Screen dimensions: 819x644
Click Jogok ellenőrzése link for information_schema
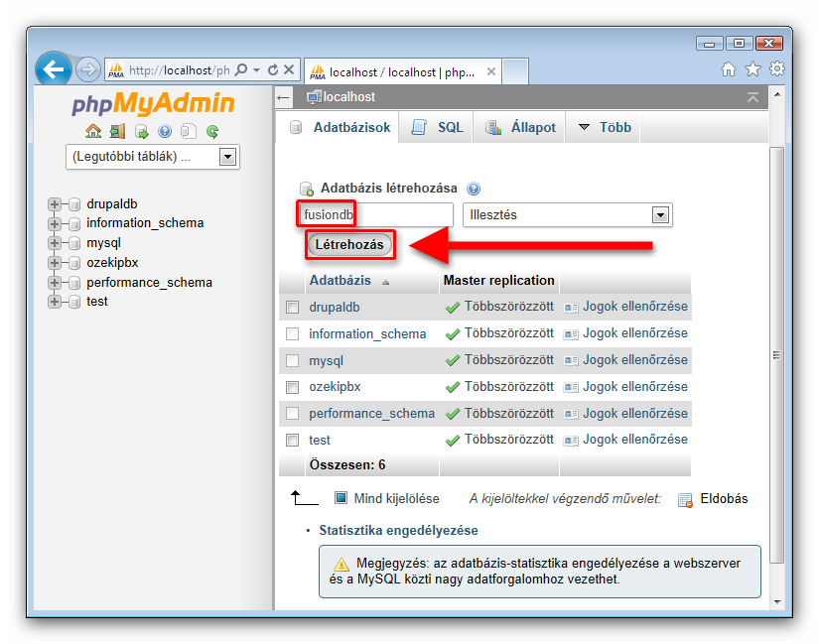634,333
